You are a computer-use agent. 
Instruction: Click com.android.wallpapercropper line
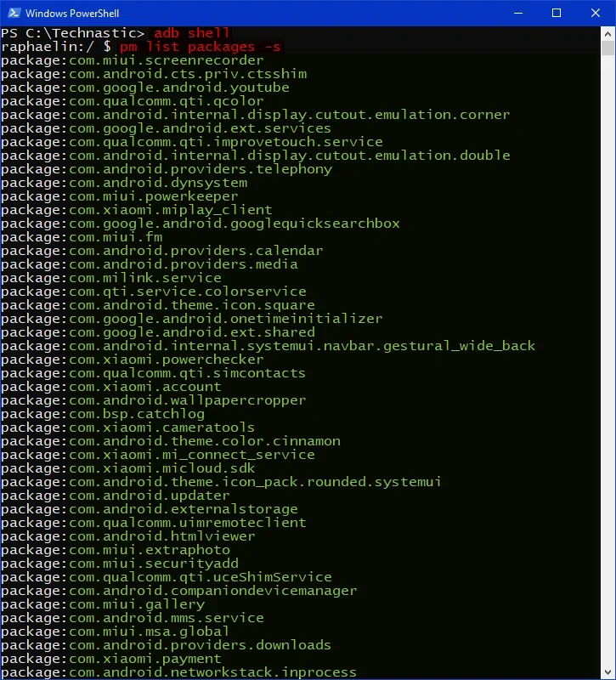click(x=154, y=399)
